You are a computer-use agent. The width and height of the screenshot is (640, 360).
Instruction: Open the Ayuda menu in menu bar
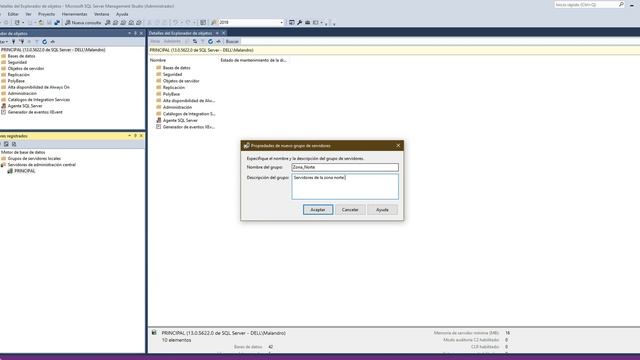(122, 14)
